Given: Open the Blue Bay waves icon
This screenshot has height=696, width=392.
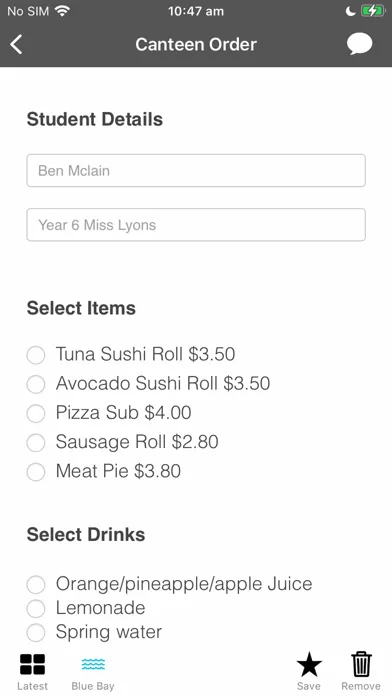Looking at the screenshot, I should coord(93,664).
